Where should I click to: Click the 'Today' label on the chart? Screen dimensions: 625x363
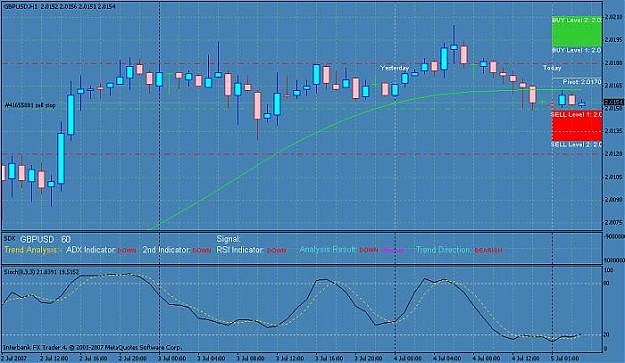[x=552, y=68]
